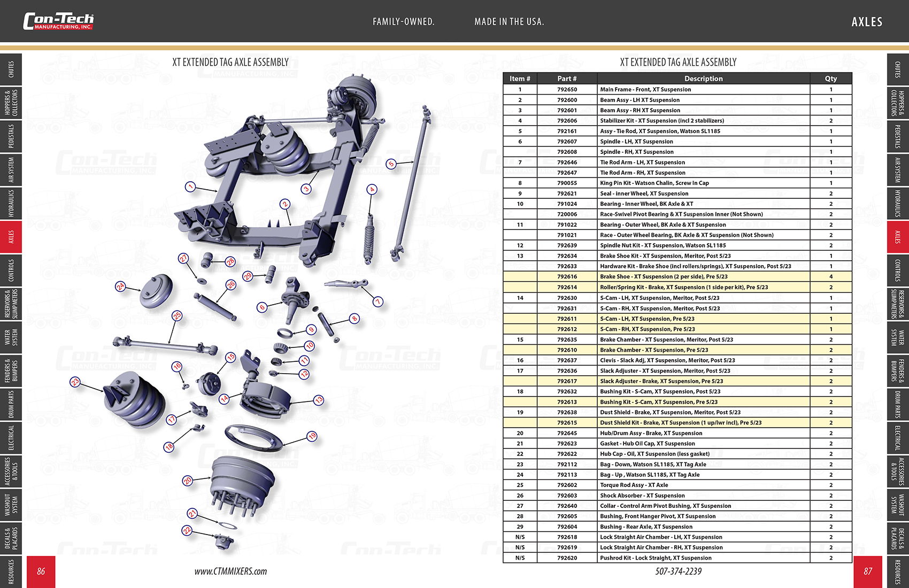Click the Con-Tech Manufacturing logo

[x=58, y=21]
